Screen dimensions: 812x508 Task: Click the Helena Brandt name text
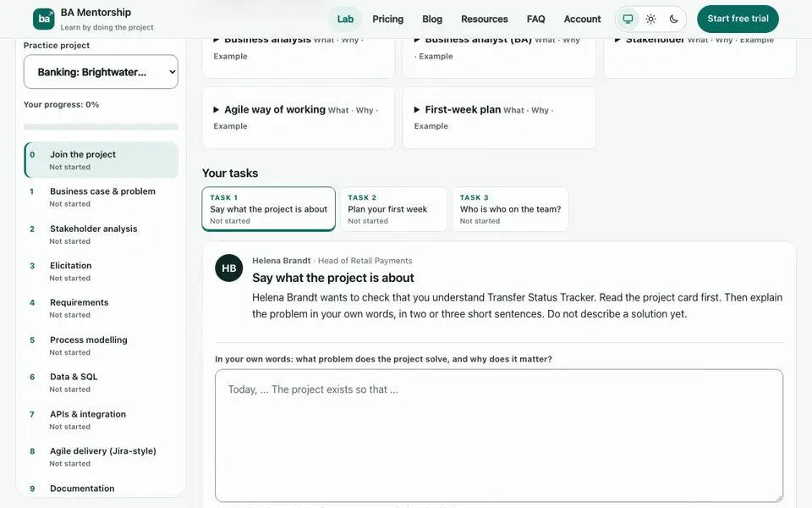point(281,261)
